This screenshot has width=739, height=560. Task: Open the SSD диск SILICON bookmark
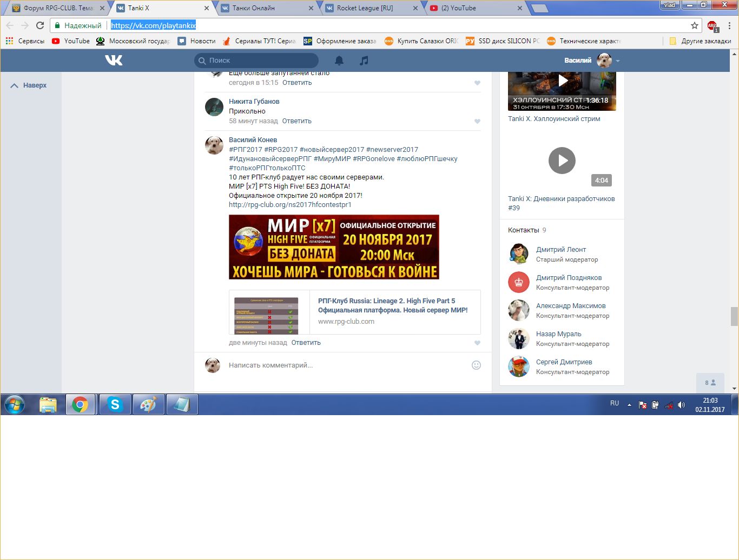click(503, 41)
